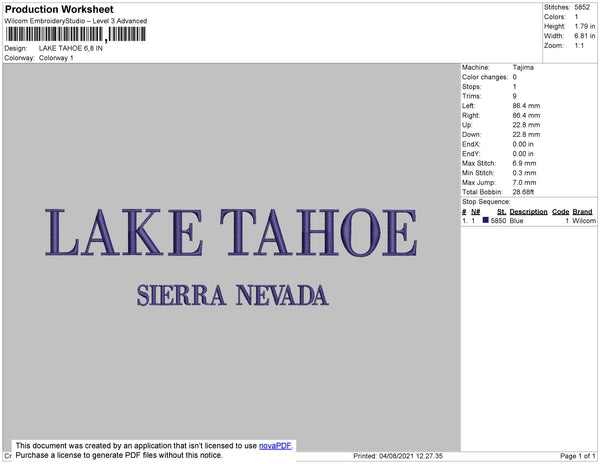Screen dimensions: 600x464
Task: Click the Brand column header
Action: click(x=582, y=212)
